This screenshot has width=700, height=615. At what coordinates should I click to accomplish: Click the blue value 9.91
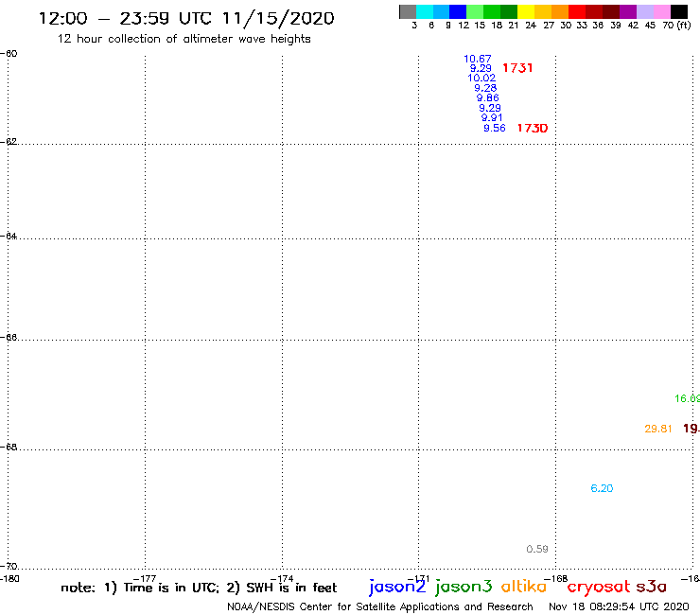492,117
